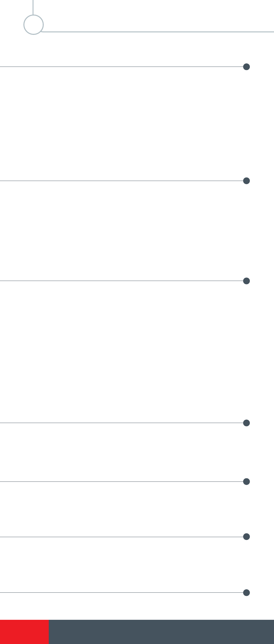Click the sixth thin divider line

coord(121,537)
